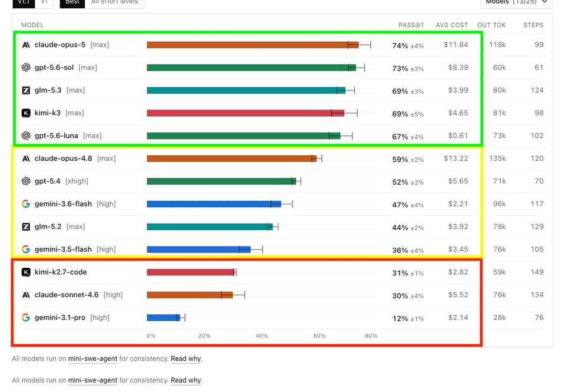The image size is (565, 392).
Task: Sort by the AVG COST column header
Action: tap(452, 25)
